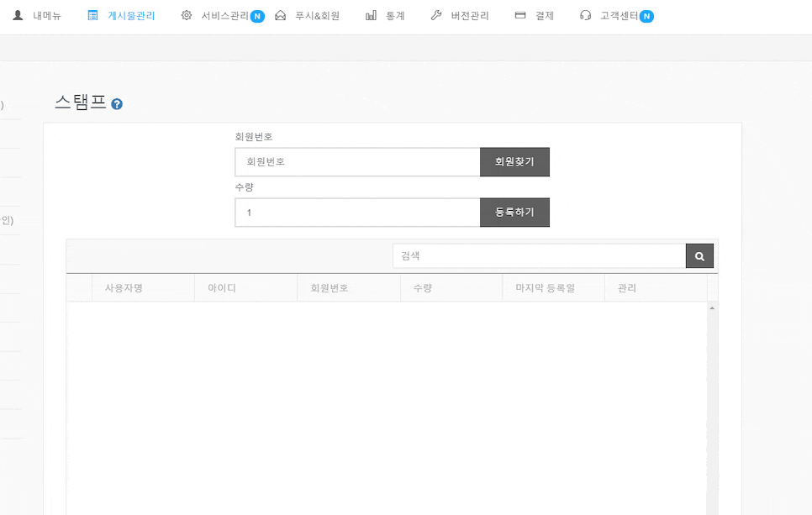
Task: Click the table scrollbar up arrow
Action: [x=713, y=308]
